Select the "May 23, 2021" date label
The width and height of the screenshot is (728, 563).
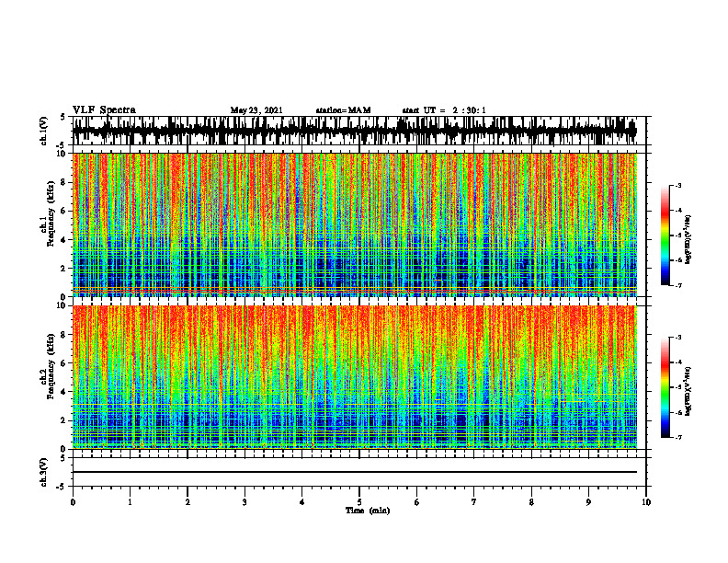pos(256,110)
